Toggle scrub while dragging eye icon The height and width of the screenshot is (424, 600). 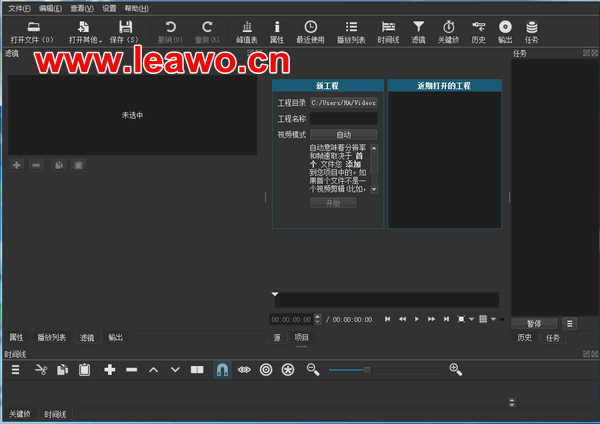tap(244, 370)
